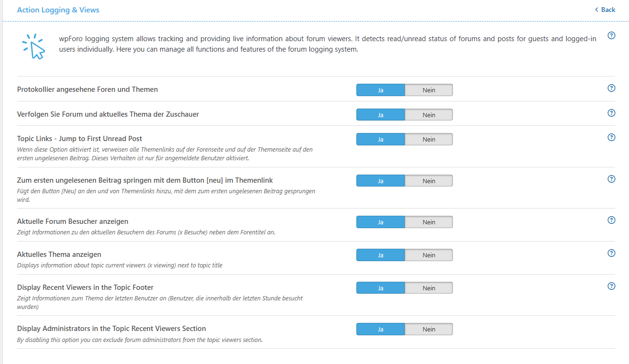Turn off Aktuelles Thema anzeigen via Nein
This screenshot has width=629, height=364.
(429, 255)
